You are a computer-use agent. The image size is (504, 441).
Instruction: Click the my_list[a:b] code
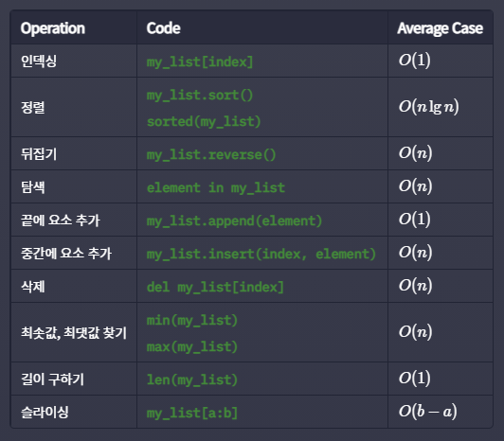pyautogui.click(x=192, y=413)
